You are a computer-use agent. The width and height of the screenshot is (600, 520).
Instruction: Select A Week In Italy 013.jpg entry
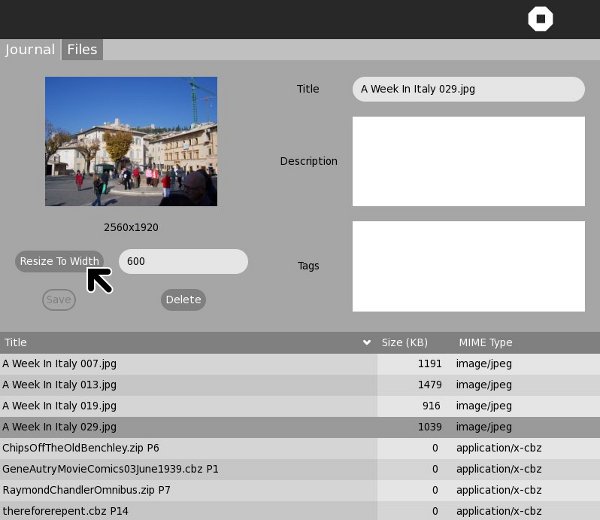click(60, 385)
